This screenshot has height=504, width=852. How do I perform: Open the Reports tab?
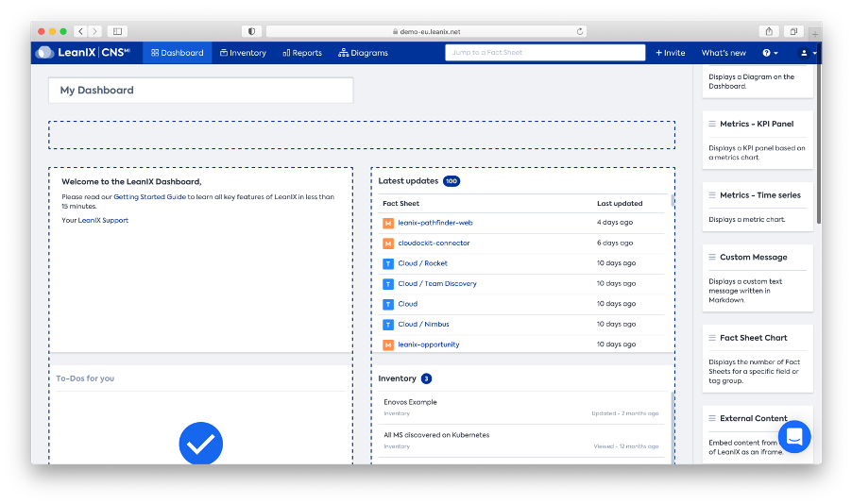(x=302, y=53)
